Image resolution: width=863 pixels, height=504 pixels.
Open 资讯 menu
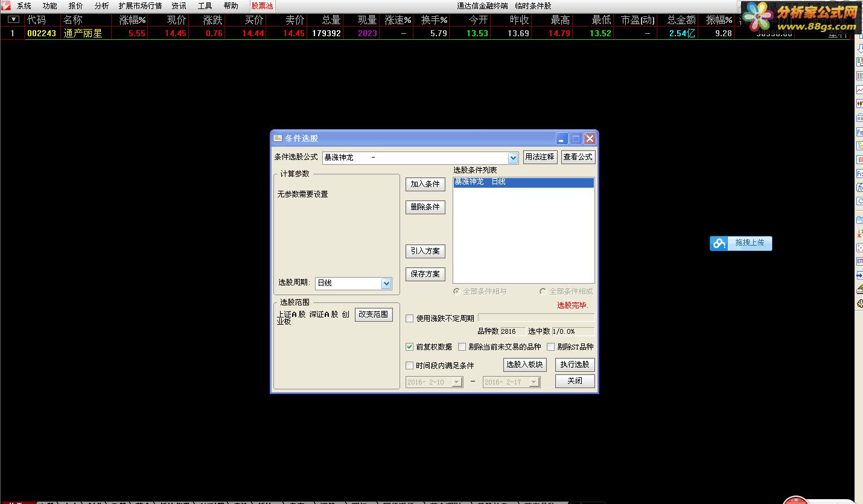179,6
